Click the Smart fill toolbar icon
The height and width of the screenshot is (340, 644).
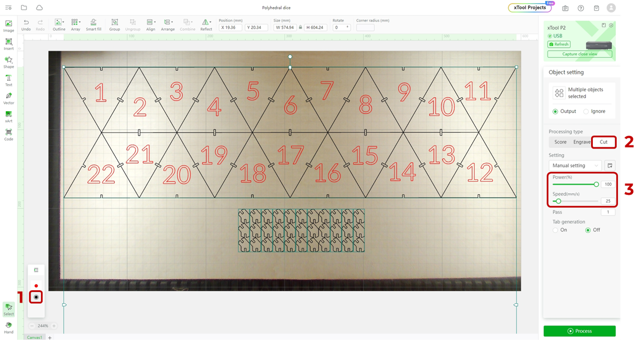pyautogui.click(x=93, y=24)
